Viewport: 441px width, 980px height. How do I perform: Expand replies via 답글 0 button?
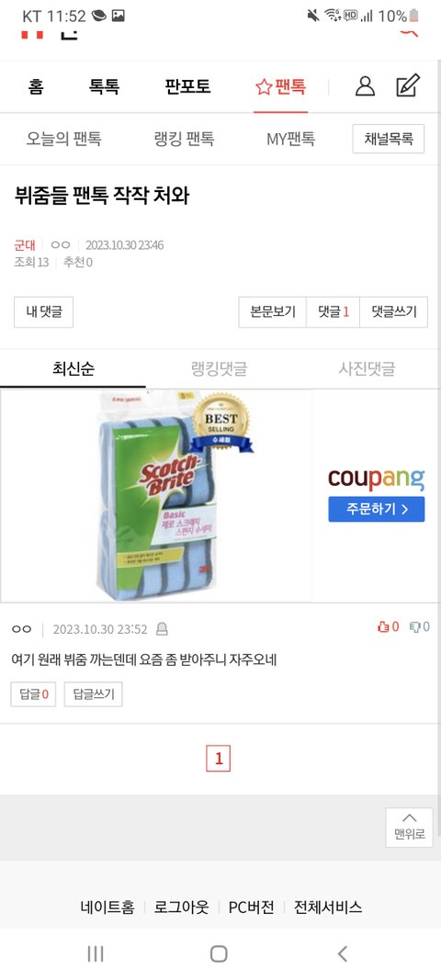33,694
